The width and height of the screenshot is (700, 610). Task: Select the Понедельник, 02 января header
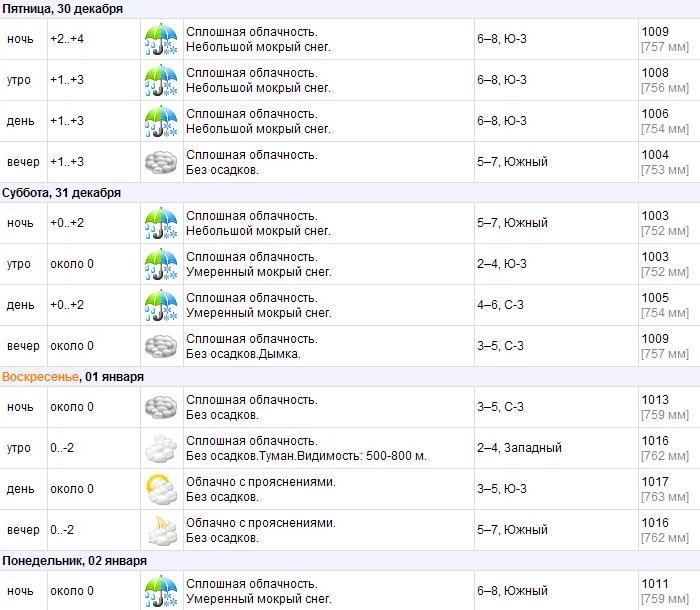[74, 561]
